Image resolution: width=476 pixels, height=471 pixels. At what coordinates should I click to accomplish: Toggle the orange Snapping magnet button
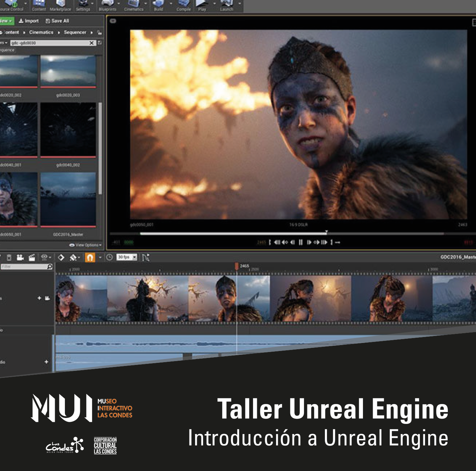[x=90, y=257]
